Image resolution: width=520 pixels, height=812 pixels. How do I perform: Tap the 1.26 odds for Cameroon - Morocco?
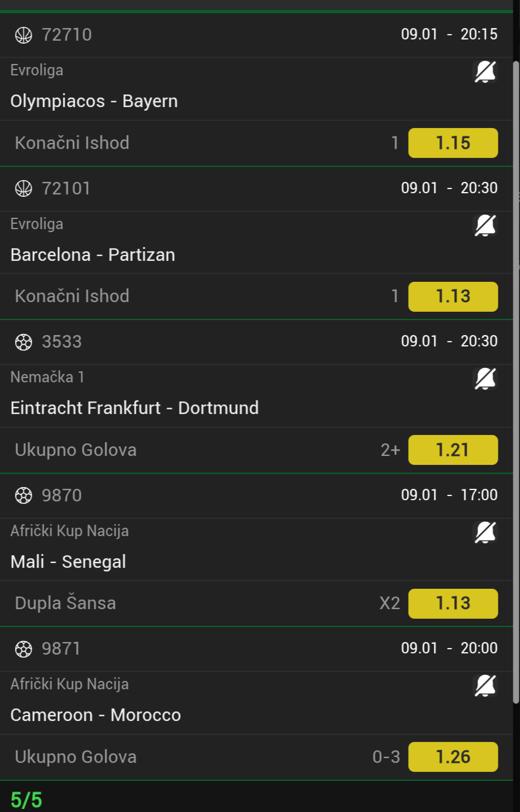coord(453,757)
